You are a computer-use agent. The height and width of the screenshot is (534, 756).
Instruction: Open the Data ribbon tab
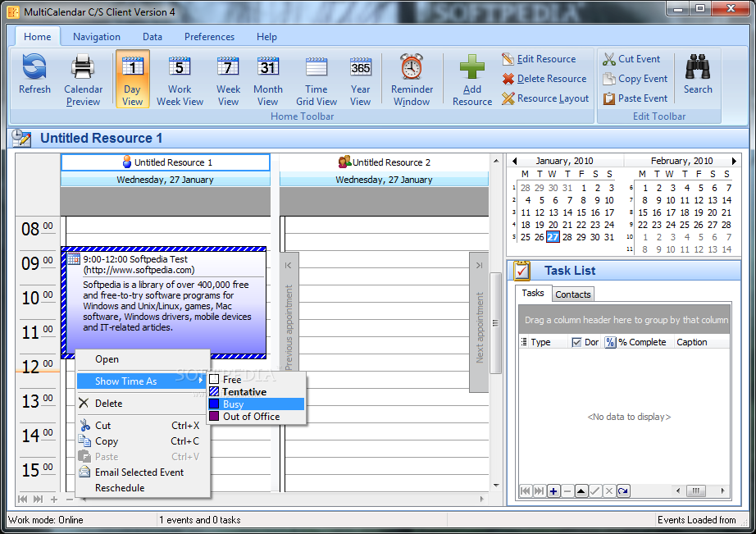pos(153,37)
